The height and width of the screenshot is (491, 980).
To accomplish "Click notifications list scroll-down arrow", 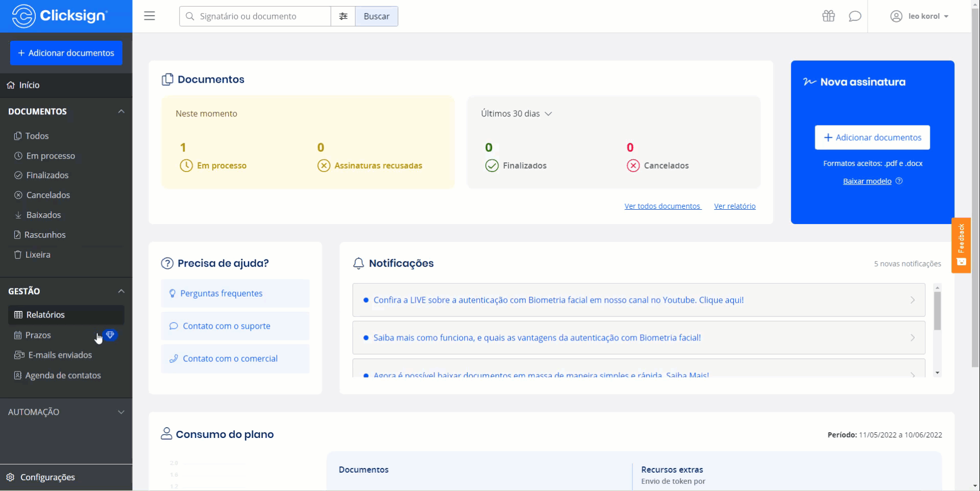I will coord(937,373).
